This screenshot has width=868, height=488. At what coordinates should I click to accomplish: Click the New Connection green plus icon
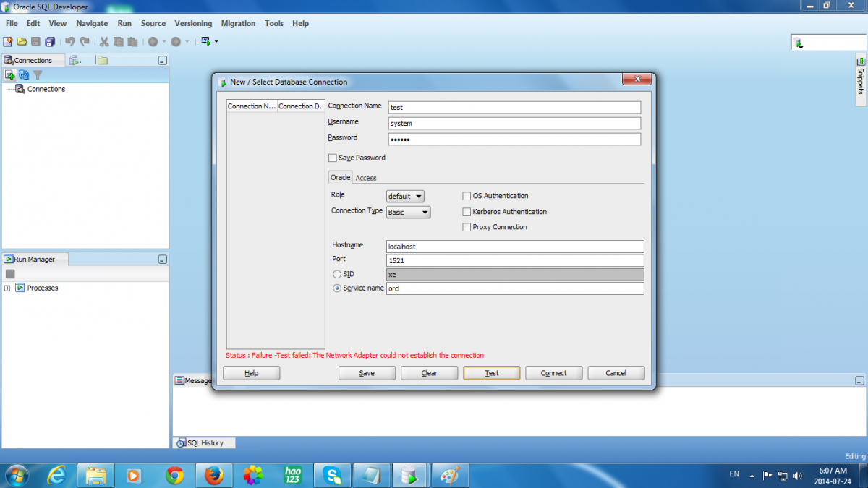click(x=9, y=74)
